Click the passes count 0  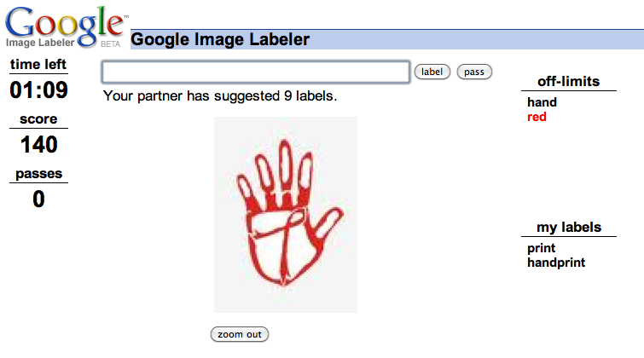38,199
